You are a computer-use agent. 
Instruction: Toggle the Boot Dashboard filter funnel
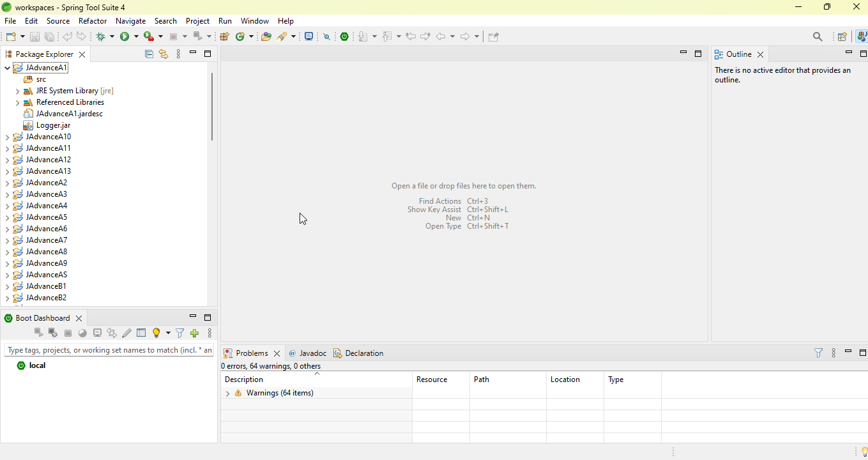[x=180, y=333]
